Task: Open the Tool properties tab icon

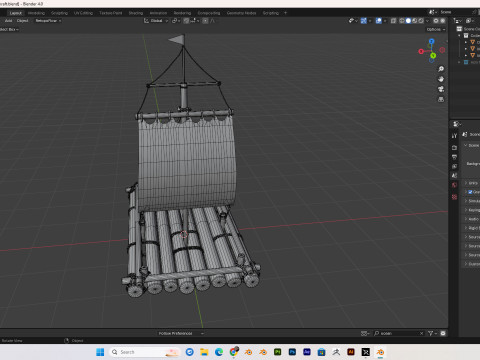Action: click(x=454, y=136)
